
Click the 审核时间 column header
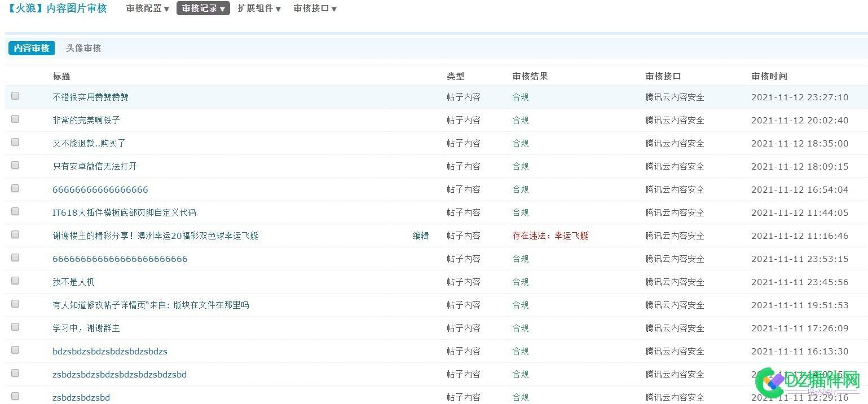click(769, 76)
